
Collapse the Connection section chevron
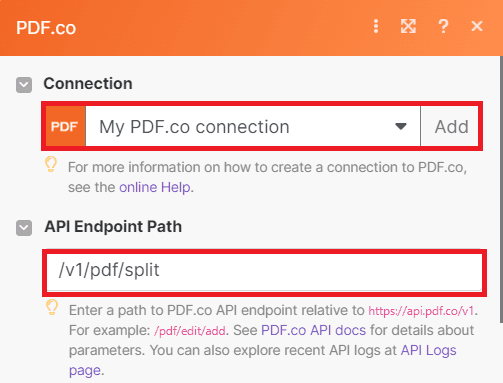coord(24,85)
